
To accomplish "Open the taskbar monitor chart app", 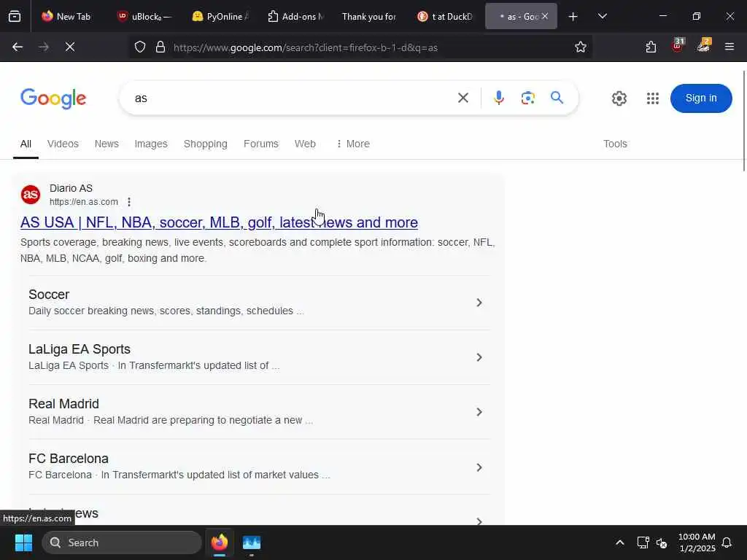I will pos(252,542).
